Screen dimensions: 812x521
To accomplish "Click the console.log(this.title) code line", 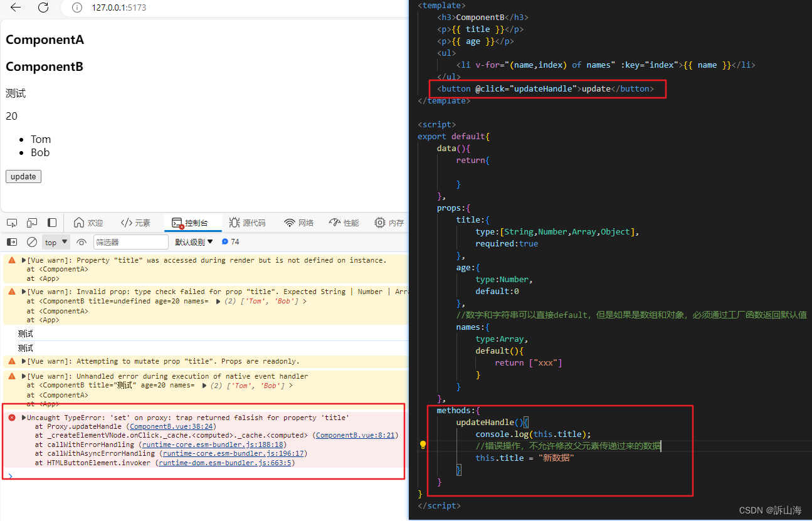I will tap(533, 434).
